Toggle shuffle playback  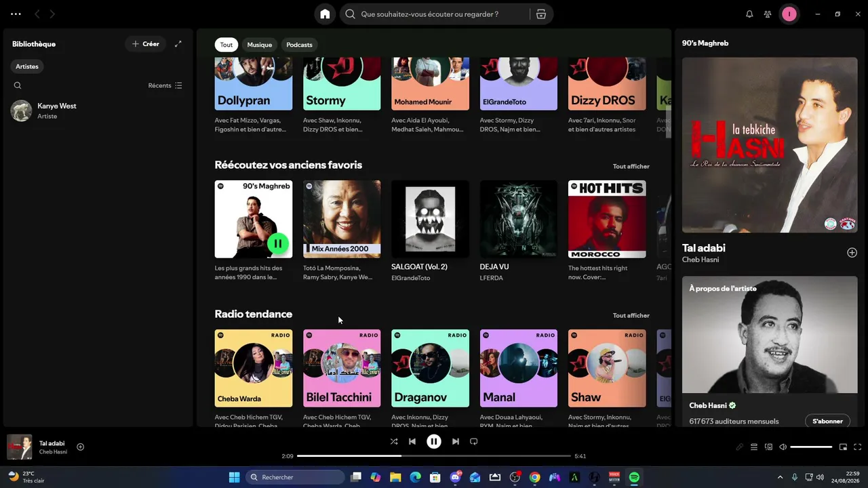tap(394, 441)
